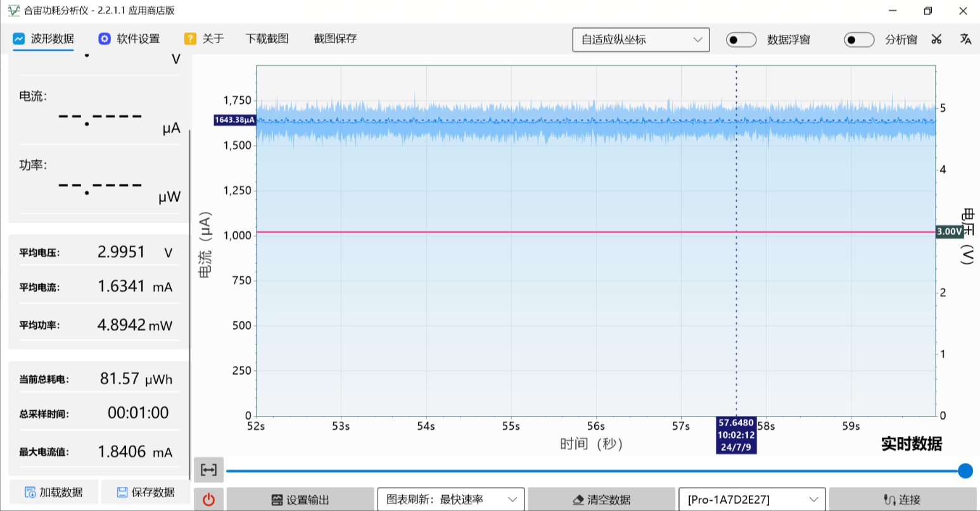Click the 下载截图 menu item
Image resolution: width=980 pixels, height=511 pixels.
tap(267, 39)
